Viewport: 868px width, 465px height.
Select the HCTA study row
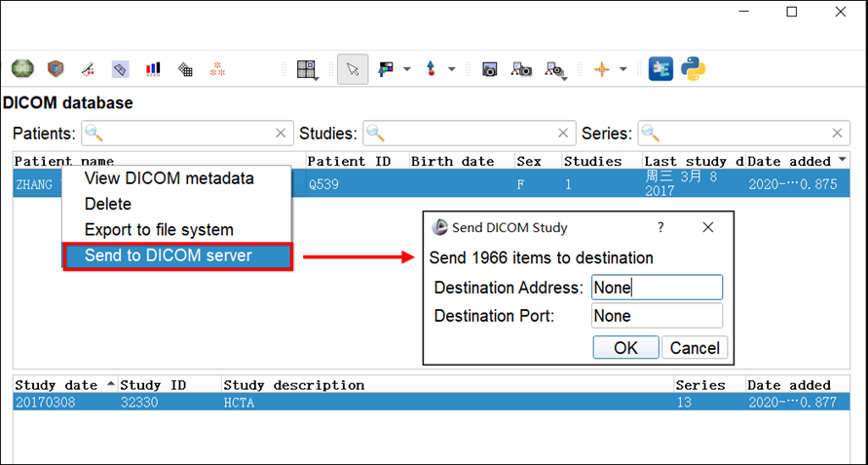pyautogui.click(x=341, y=403)
